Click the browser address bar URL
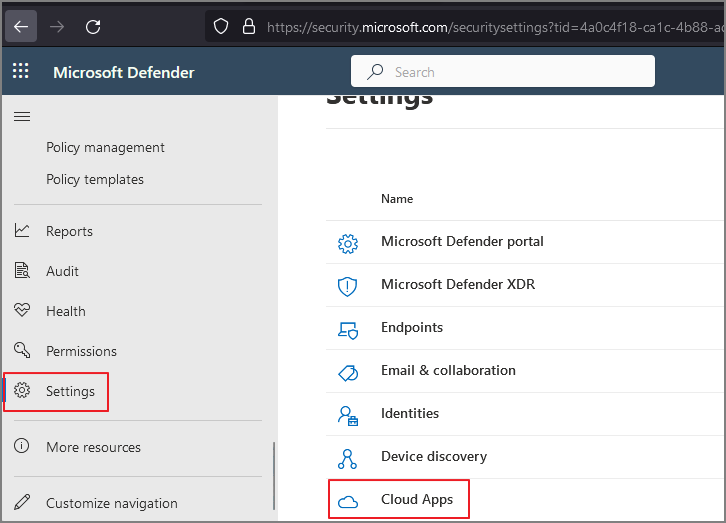This screenshot has width=726, height=523. [x=495, y=27]
